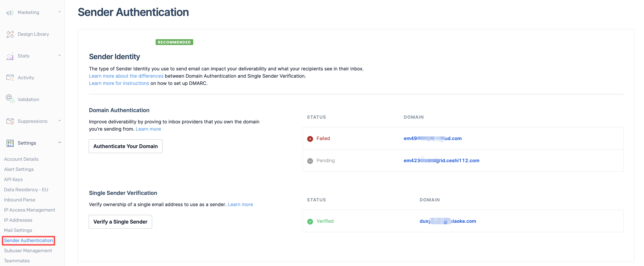Expand the Stats section chevron
This screenshot has height=266, width=644.
pyautogui.click(x=60, y=55)
